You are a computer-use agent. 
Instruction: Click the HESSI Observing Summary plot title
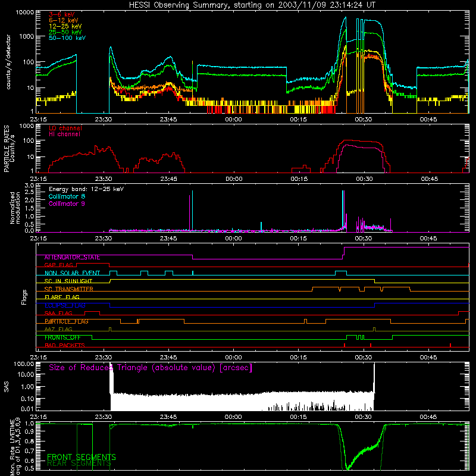252,5
